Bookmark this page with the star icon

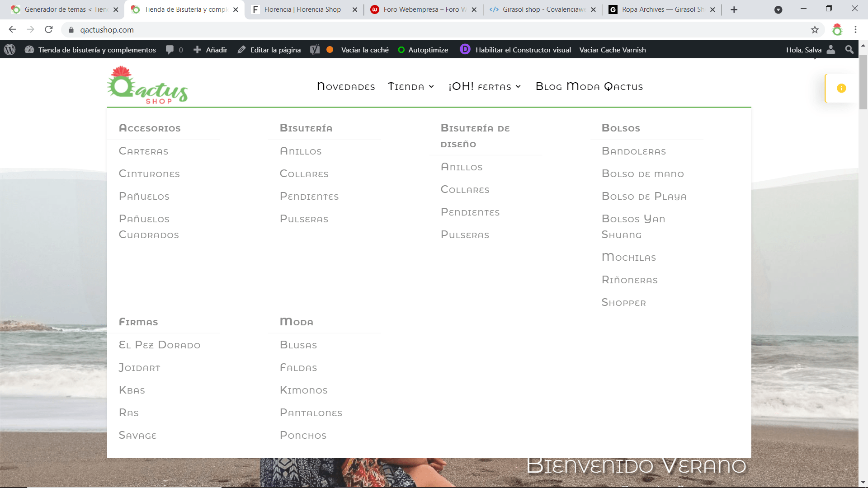(815, 30)
